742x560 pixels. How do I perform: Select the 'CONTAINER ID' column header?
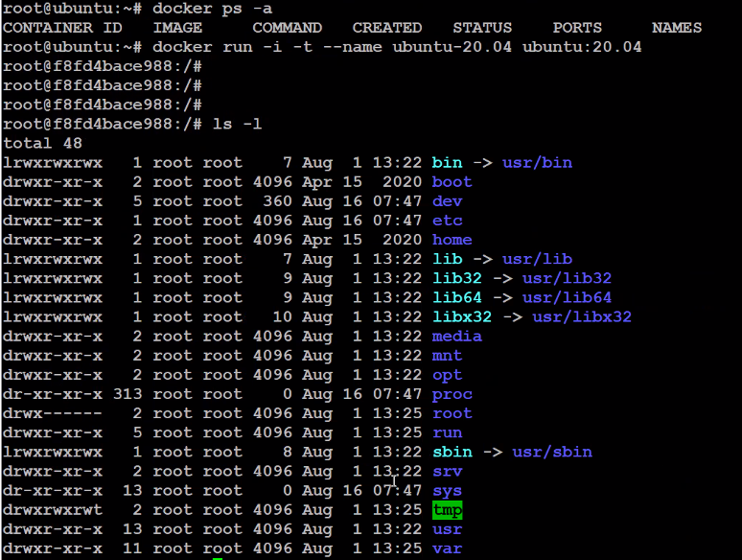tap(62, 28)
